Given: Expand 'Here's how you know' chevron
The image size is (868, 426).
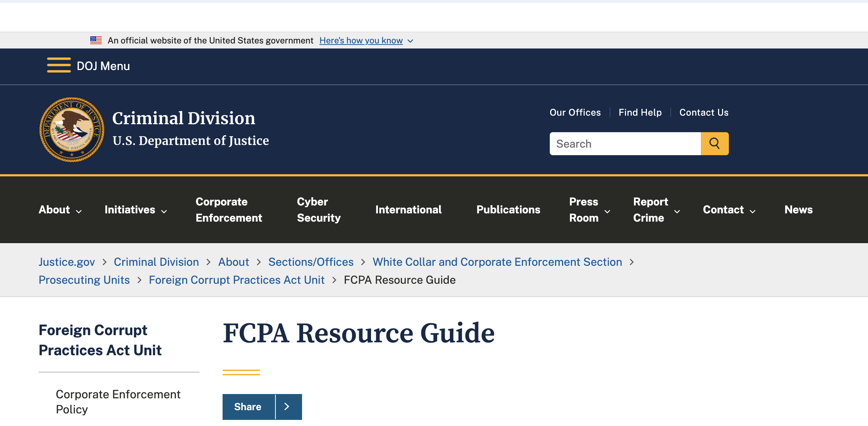Looking at the screenshot, I should coord(410,41).
